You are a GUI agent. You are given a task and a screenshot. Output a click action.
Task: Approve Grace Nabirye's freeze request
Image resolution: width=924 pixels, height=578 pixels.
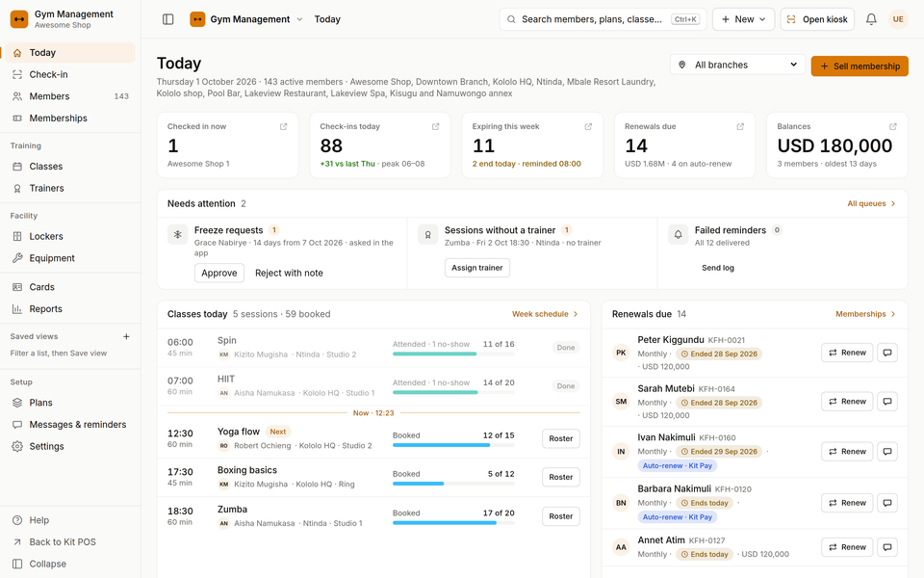[x=219, y=273]
